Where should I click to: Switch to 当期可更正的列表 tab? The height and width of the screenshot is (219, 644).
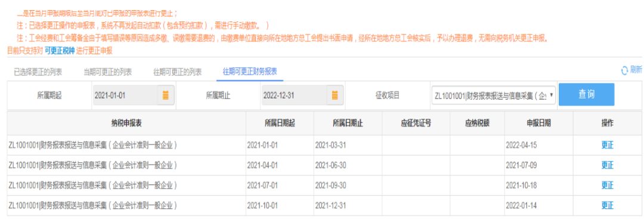(x=107, y=72)
